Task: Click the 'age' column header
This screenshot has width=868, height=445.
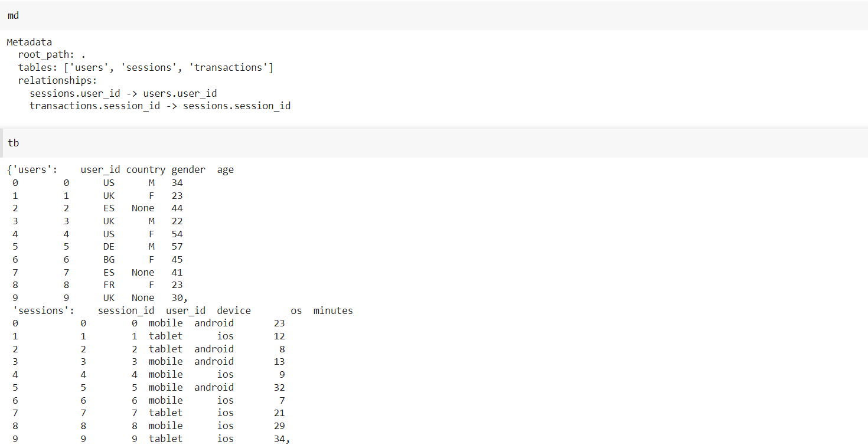Action: tap(226, 170)
